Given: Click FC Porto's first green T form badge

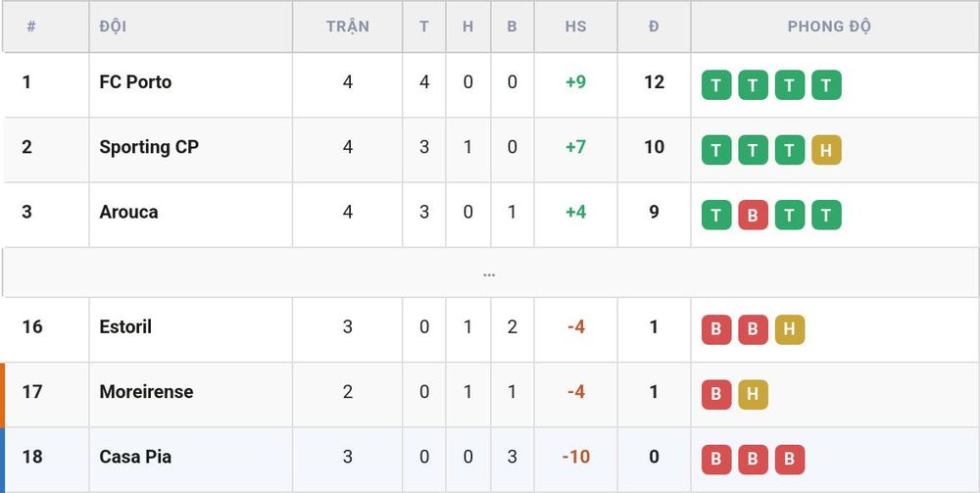Looking at the screenshot, I should coord(716,85).
